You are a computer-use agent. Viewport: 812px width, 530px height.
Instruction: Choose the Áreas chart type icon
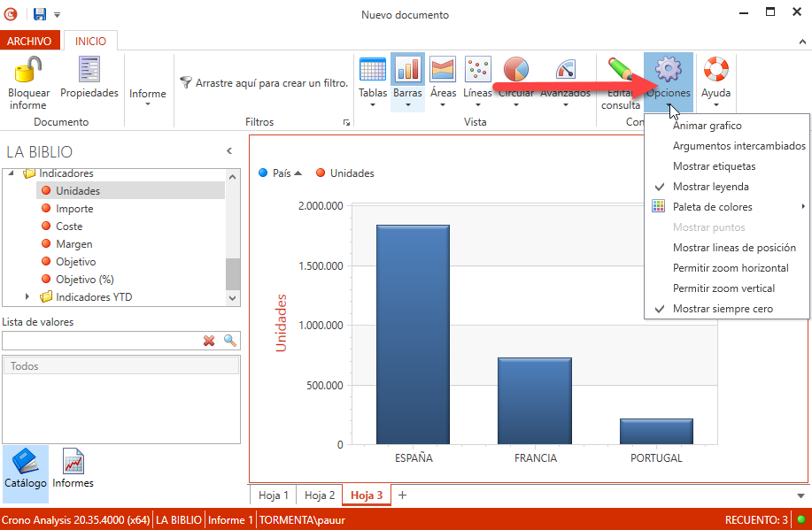click(x=443, y=69)
